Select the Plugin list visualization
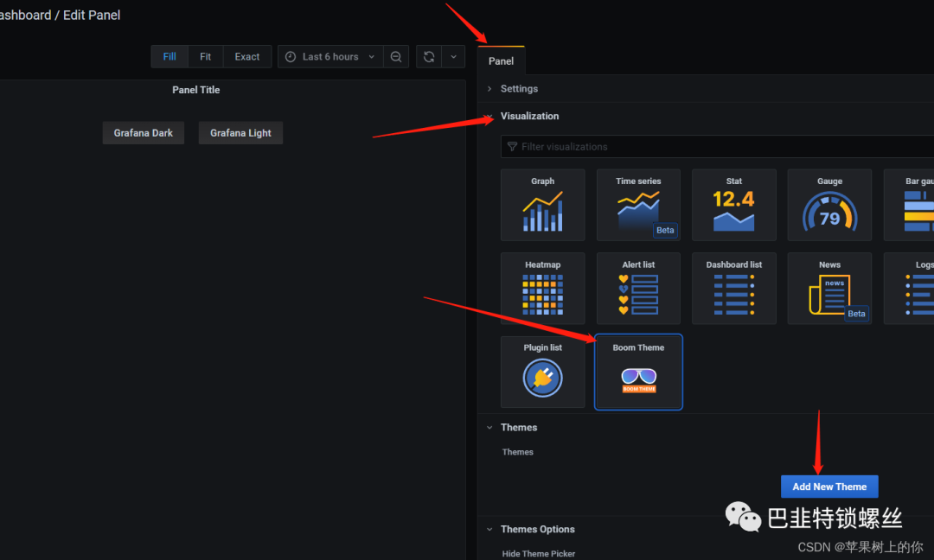The width and height of the screenshot is (934, 560). [x=542, y=372]
